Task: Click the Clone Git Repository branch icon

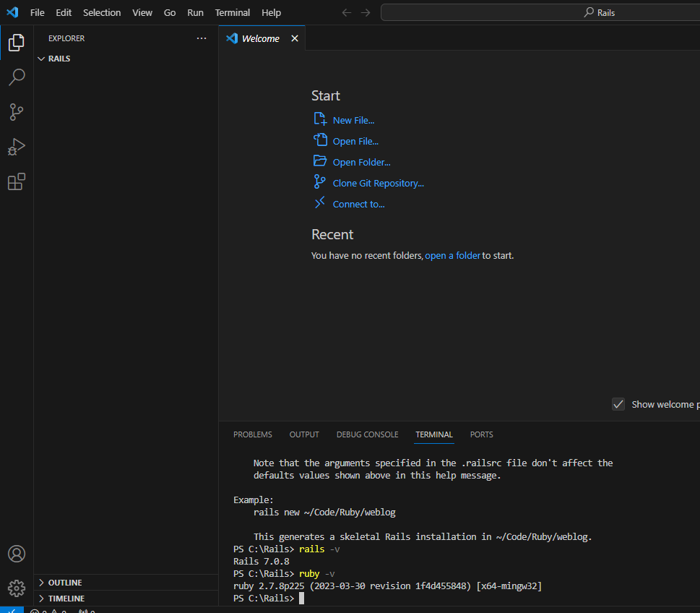Action: [319, 181]
